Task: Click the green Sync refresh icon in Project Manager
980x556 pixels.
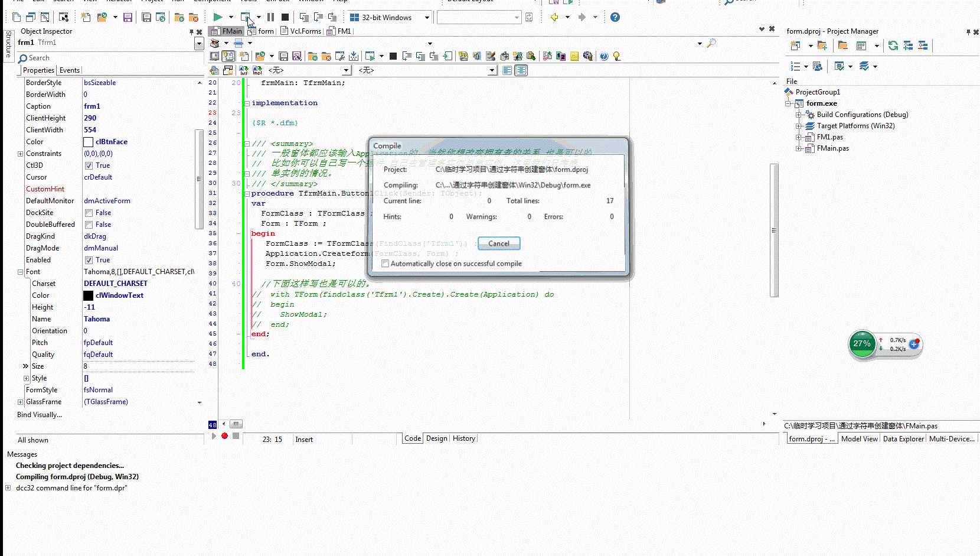Action: (893, 45)
